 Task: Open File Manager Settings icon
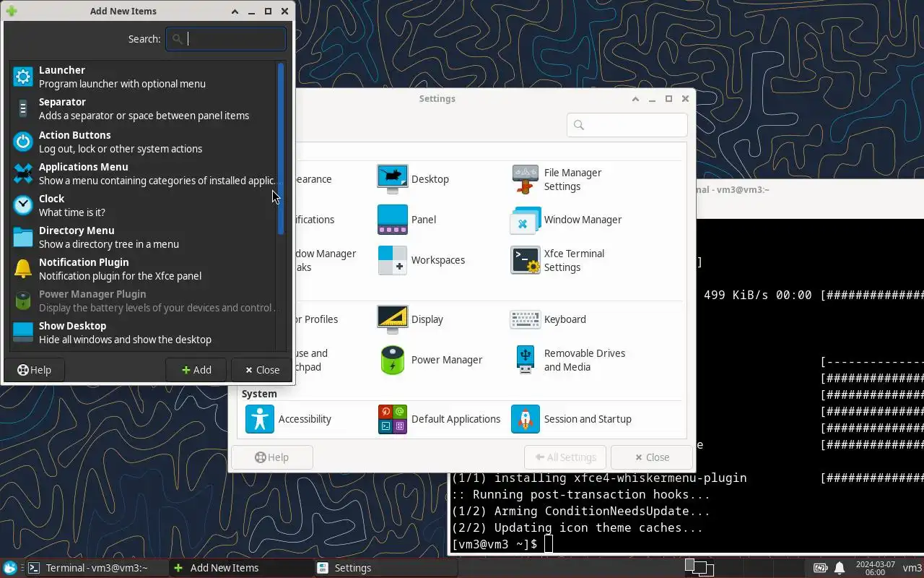coord(525,179)
